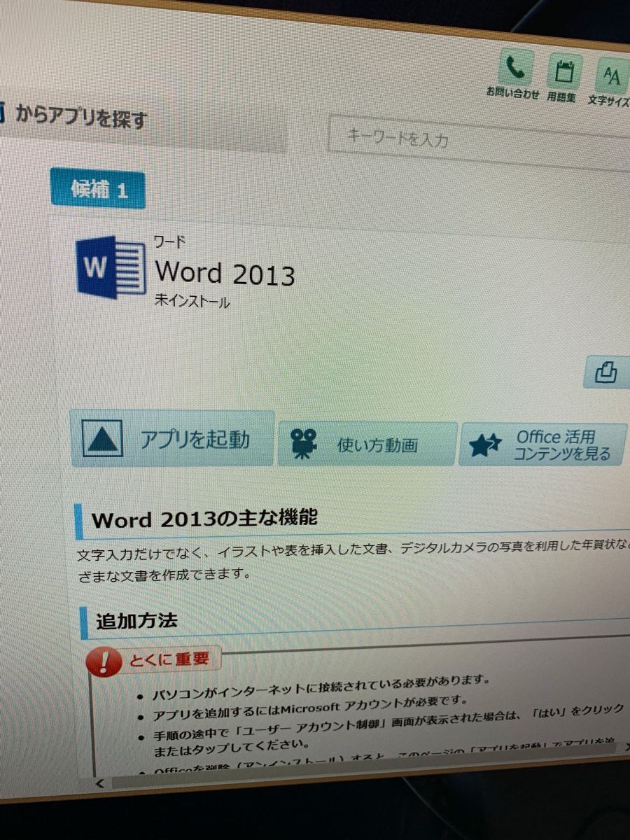This screenshot has height=840, width=630.
Task: Click the share icon below Word 2013
Action: click(x=605, y=372)
